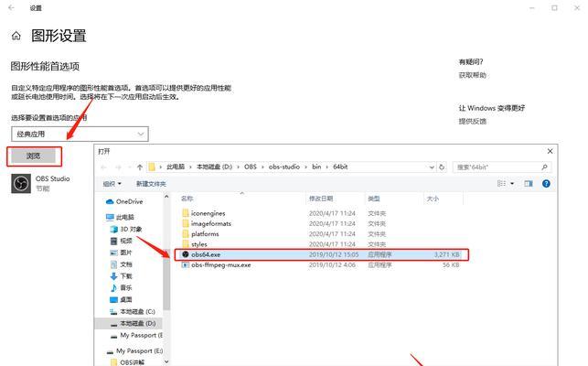Open the 组织 menu
The width and height of the screenshot is (588, 366).
point(112,184)
